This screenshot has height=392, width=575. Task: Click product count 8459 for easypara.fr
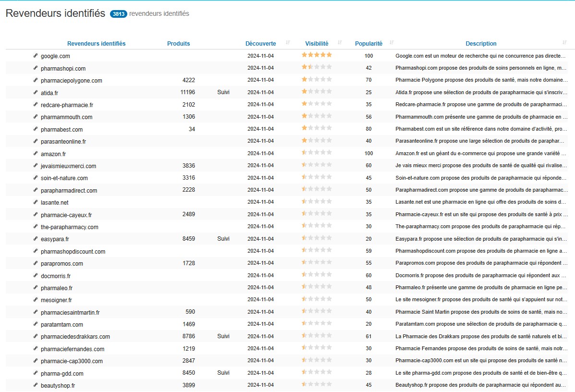[x=189, y=238]
